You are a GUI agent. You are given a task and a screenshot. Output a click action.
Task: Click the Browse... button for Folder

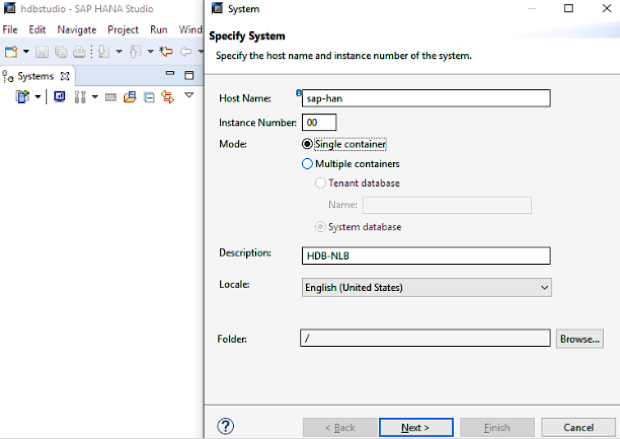click(x=580, y=339)
